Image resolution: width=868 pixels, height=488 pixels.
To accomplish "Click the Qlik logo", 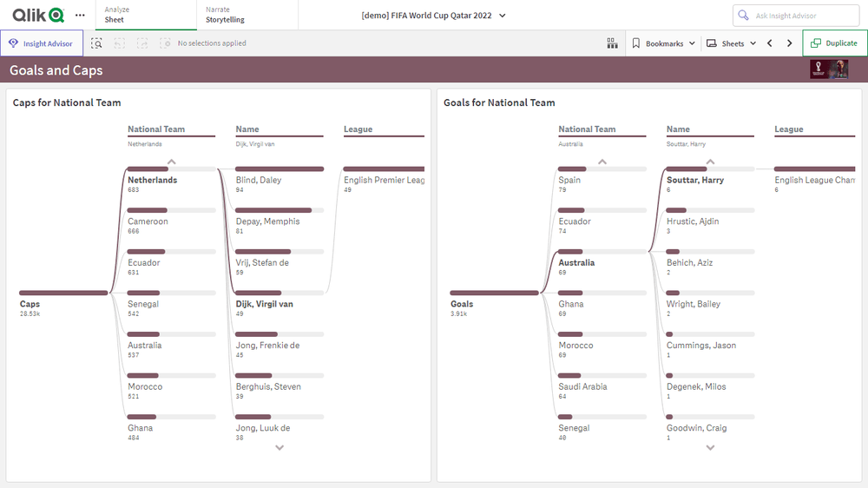I will (x=38, y=15).
